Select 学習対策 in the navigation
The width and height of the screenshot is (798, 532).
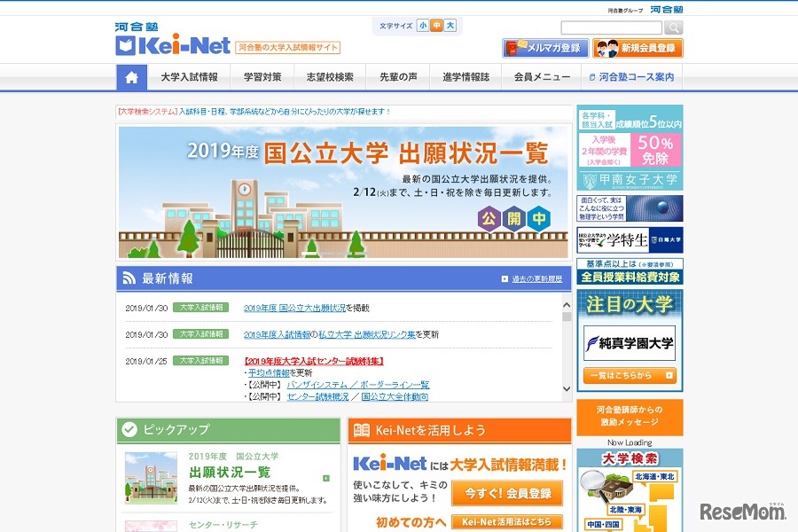click(262, 78)
